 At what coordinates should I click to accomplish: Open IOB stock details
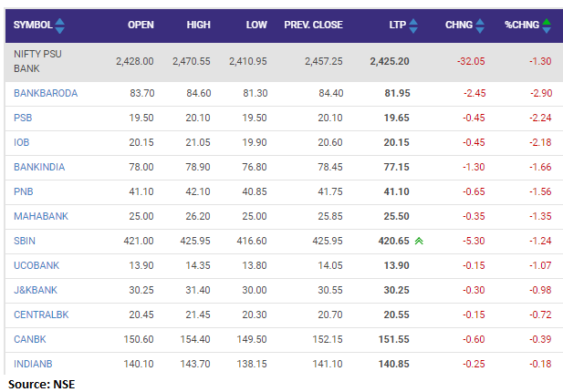coord(23,142)
